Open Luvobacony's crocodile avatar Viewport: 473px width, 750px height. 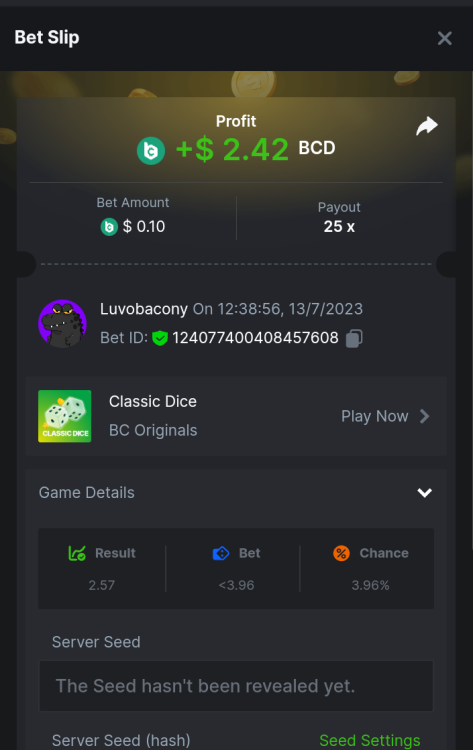[63, 323]
